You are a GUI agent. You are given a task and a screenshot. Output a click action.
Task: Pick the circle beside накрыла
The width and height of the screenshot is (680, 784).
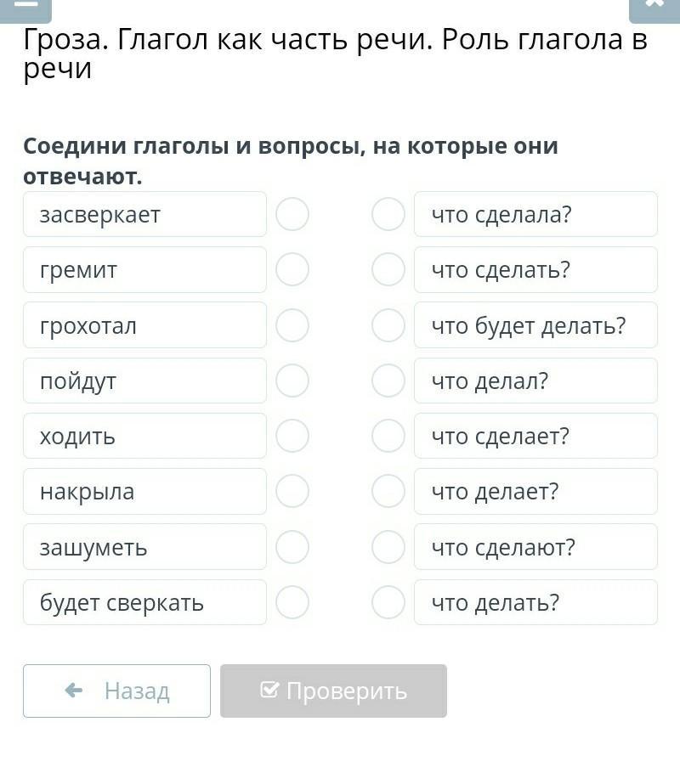click(x=292, y=492)
